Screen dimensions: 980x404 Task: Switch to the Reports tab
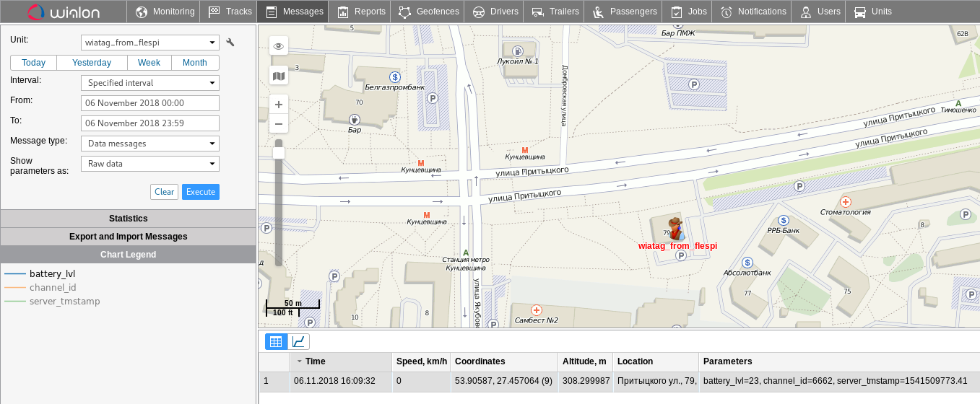click(360, 12)
